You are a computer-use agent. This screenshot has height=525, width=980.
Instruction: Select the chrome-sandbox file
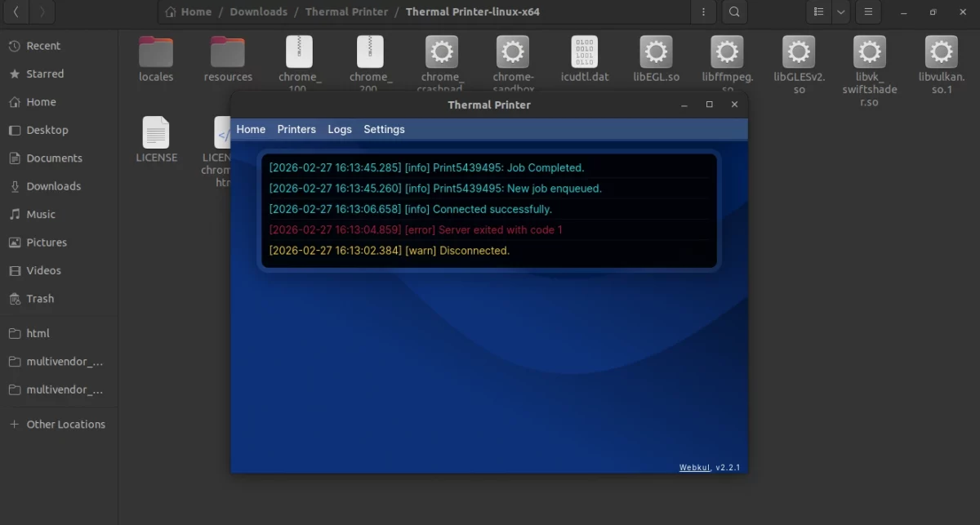coord(512,51)
